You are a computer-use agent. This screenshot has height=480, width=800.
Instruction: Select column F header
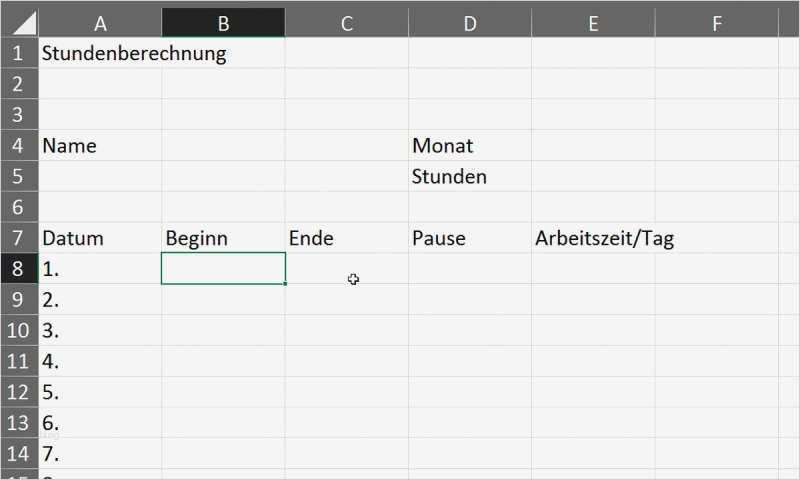click(x=717, y=23)
